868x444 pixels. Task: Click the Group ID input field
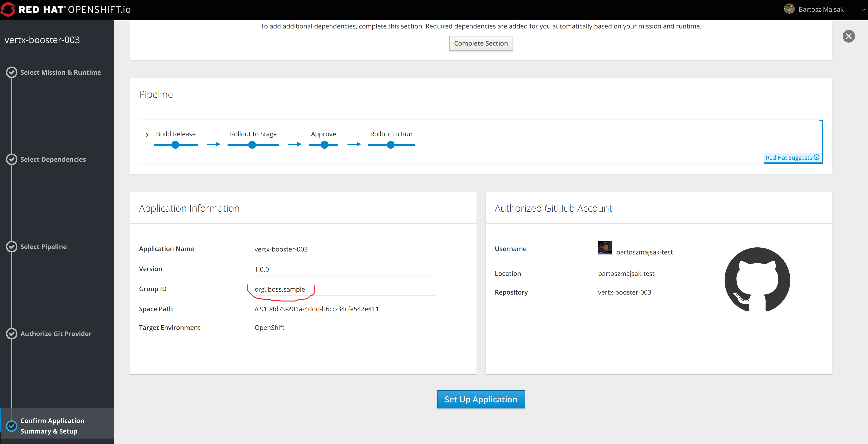(x=344, y=289)
